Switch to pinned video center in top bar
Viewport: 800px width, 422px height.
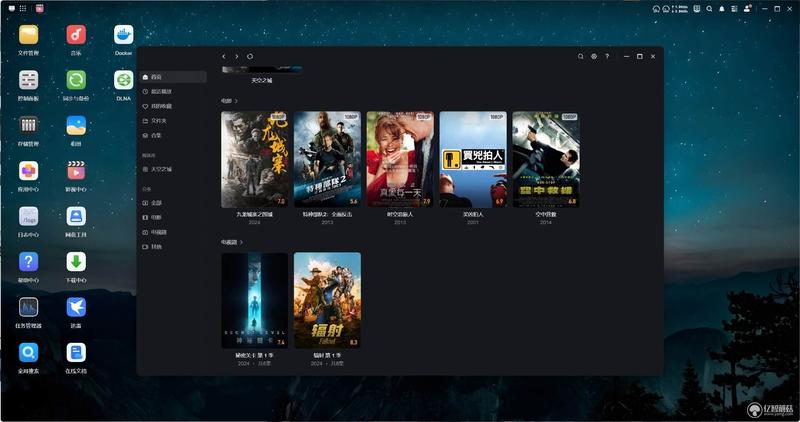pyautogui.click(x=40, y=8)
